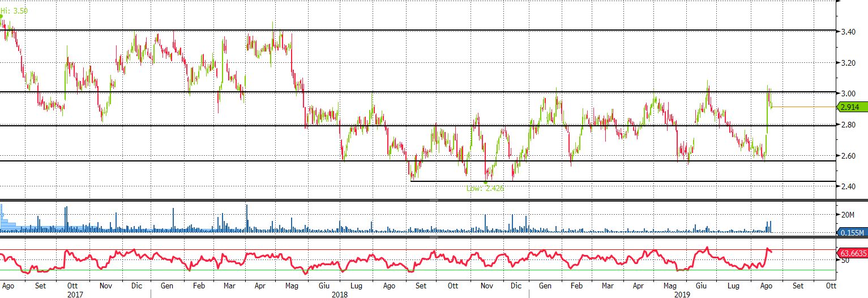Click the Ott 2019 month label
Screen dimensions: 868x298
pyautogui.click(x=830, y=286)
